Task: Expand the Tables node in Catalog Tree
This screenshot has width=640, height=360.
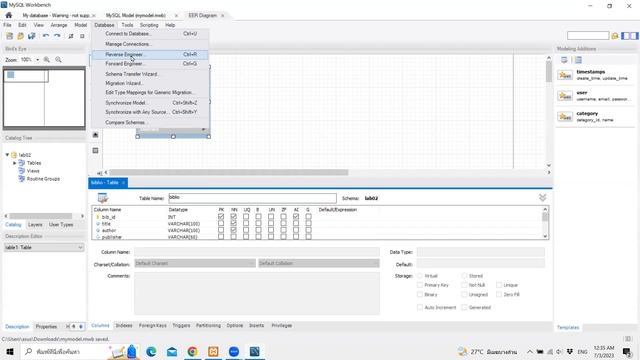Action: [x=15, y=163]
